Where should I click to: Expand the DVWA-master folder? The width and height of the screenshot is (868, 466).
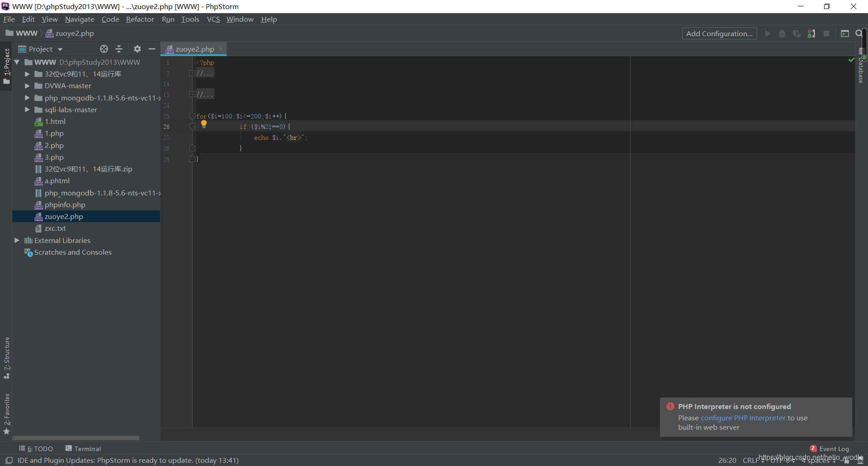(x=27, y=86)
